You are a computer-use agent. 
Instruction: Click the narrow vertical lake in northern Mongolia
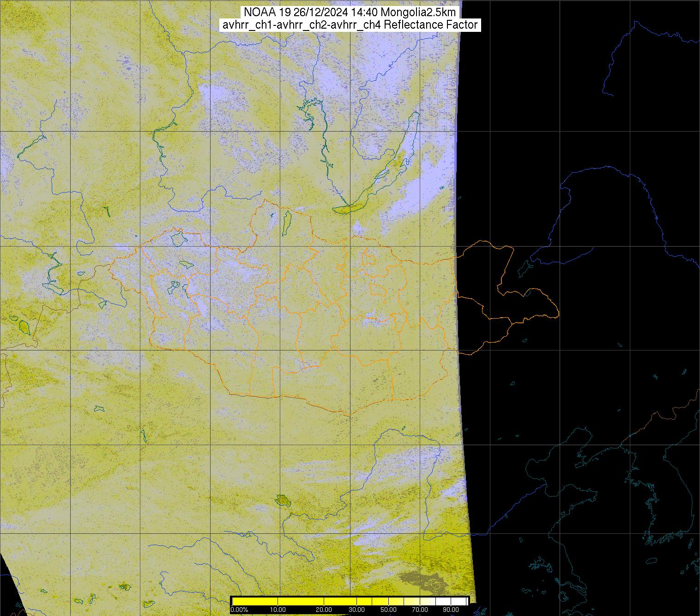point(287,221)
